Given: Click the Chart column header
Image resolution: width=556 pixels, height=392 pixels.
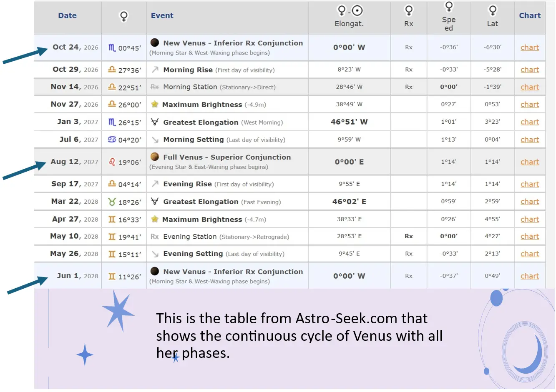Looking at the screenshot, I should click(x=530, y=15).
